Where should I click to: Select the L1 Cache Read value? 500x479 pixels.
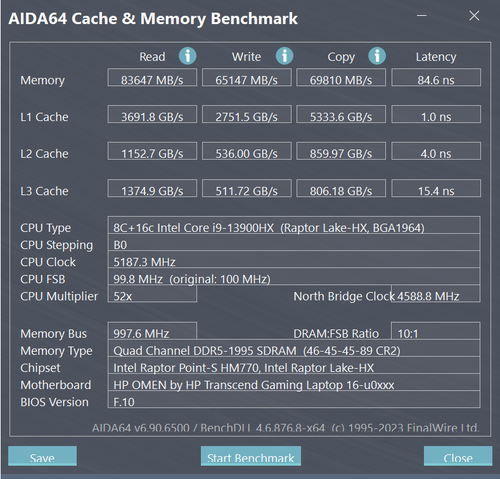(x=152, y=114)
